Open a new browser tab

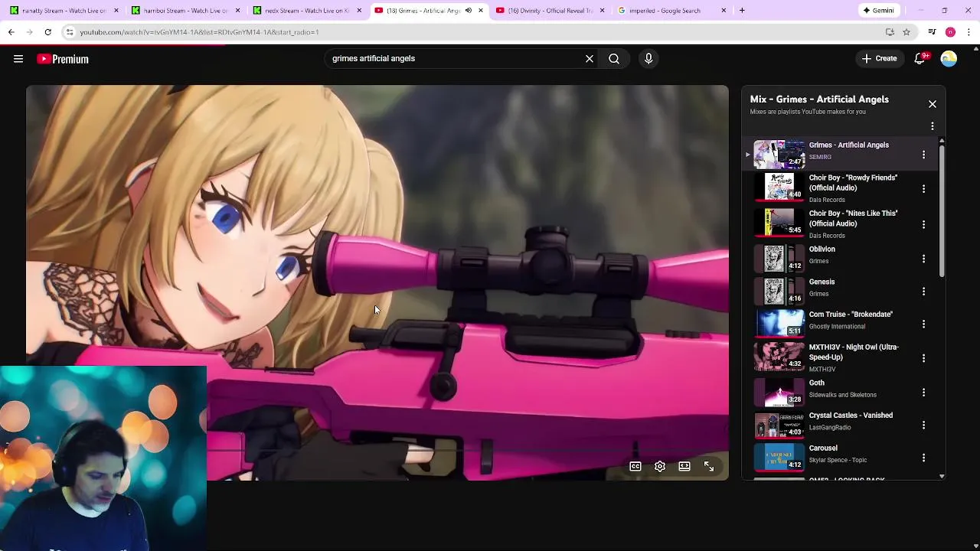[x=742, y=11]
